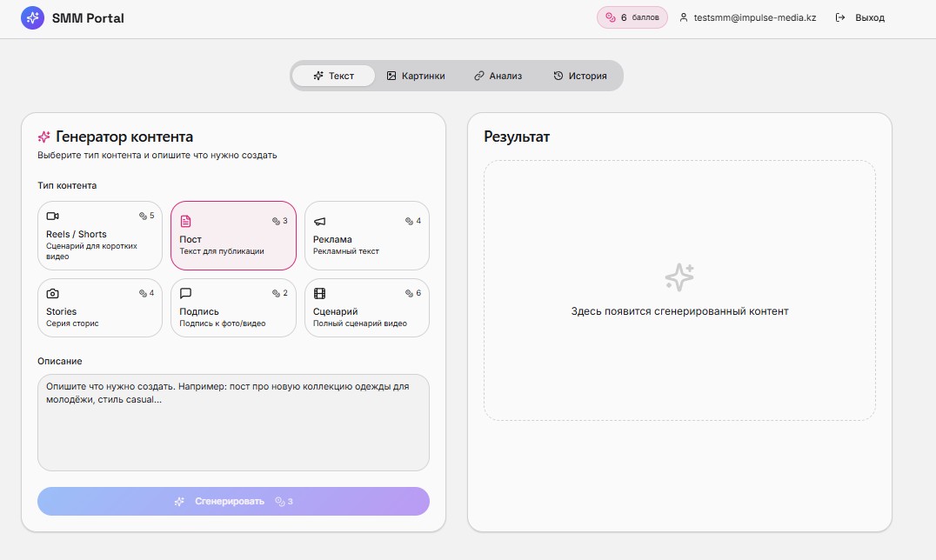
Task: Click the video camera icon on Reels / Shorts card
Action: click(x=51, y=216)
